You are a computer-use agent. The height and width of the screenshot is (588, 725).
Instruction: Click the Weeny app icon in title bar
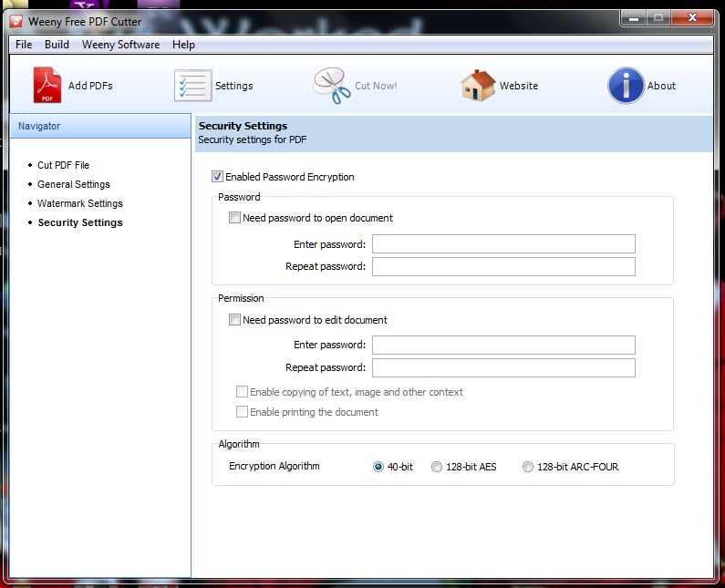[16, 21]
